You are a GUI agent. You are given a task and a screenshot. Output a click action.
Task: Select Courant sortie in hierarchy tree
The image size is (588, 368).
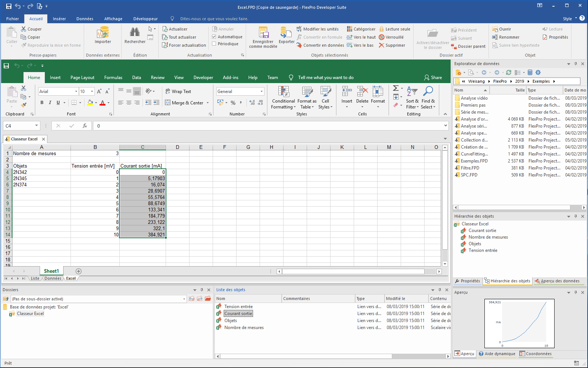[482, 231]
